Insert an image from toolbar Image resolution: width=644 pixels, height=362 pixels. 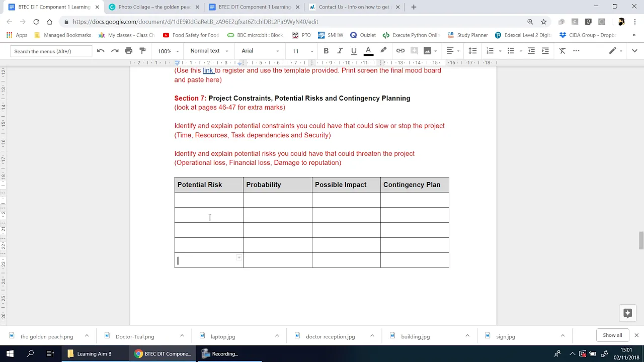click(427, 51)
